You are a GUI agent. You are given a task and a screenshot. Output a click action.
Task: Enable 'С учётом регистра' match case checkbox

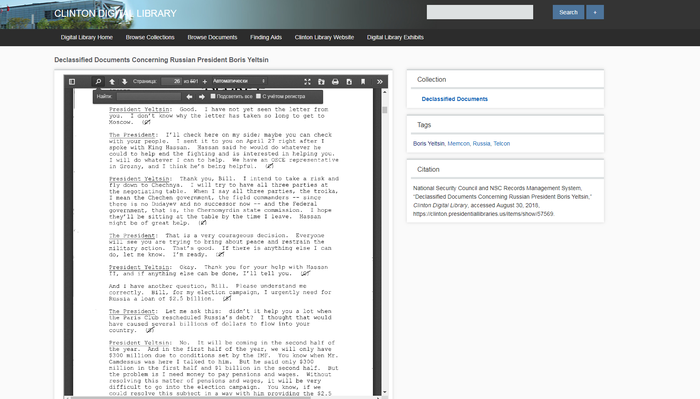(x=258, y=96)
